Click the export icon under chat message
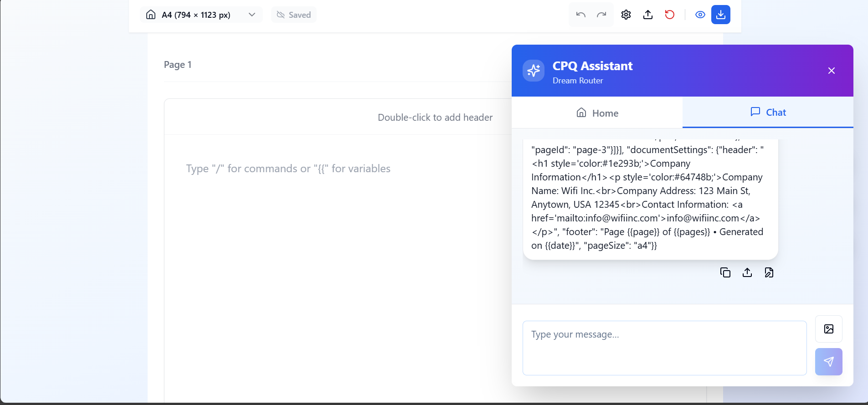Viewport: 868px width, 405px height. coord(747,272)
